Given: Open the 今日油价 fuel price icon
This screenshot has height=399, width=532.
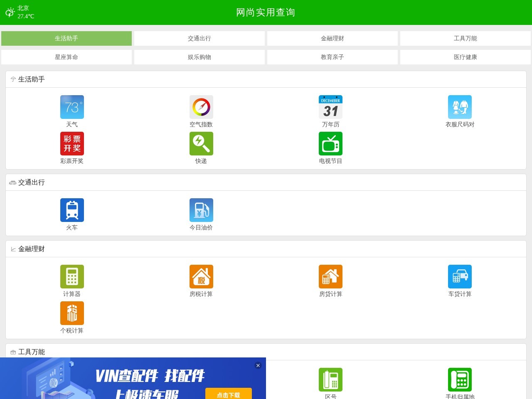Looking at the screenshot, I should click(x=201, y=210).
